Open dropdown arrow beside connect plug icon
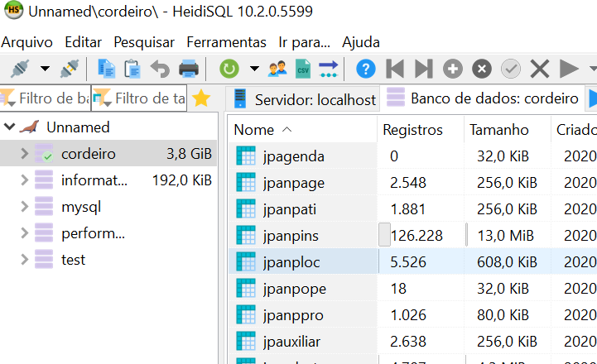This screenshot has width=597, height=364. click(x=45, y=69)
